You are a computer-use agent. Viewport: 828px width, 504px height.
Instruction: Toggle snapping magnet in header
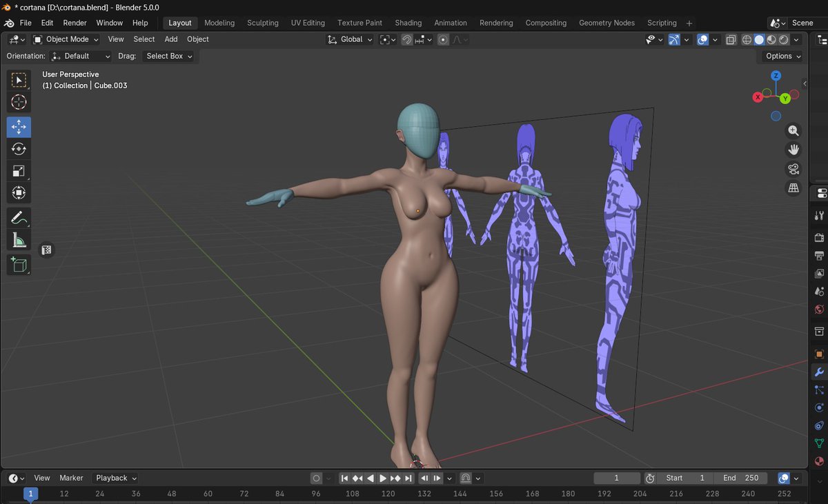(406, 39)
